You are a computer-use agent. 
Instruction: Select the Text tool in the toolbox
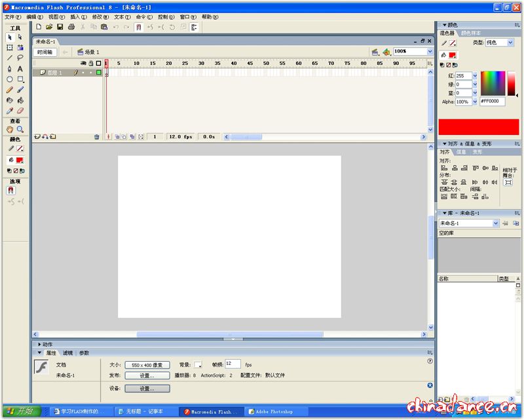click(x=20, y=68)
